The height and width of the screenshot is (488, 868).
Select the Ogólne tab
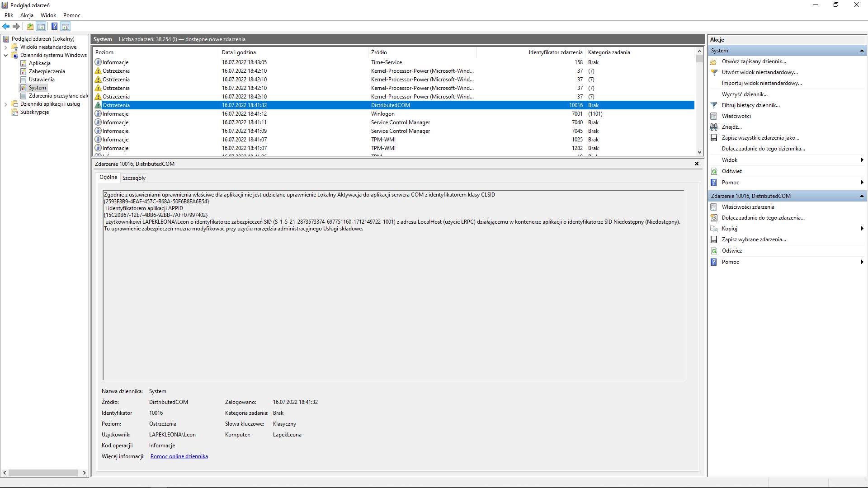tap(108, 177)
